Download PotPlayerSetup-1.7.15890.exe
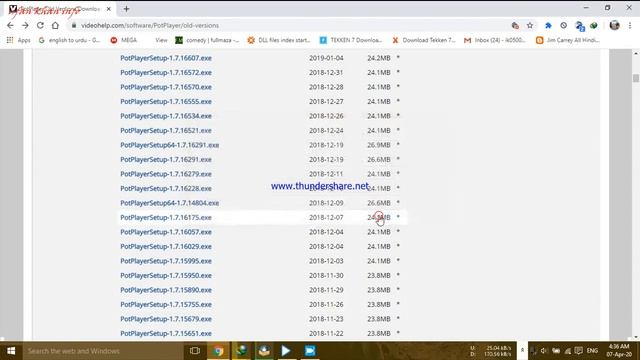Viewport: 640px width, 360px height. [x=166, y=290]
